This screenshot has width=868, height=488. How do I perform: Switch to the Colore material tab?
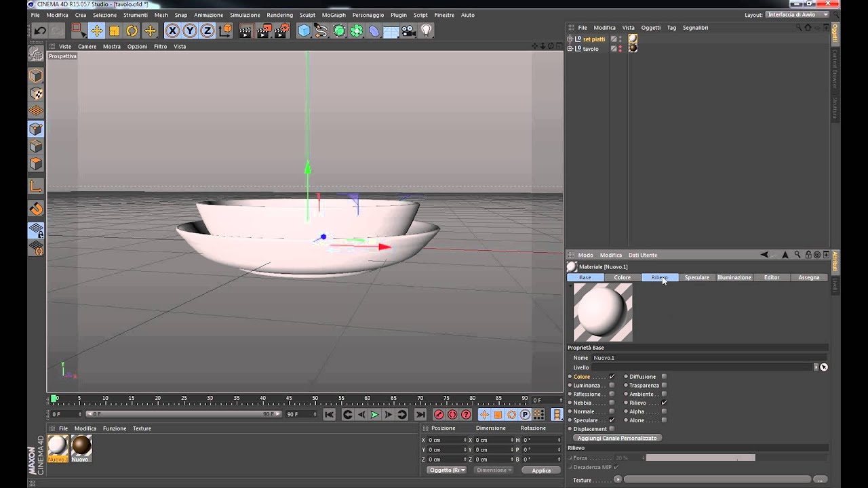(x=623, y=277)
